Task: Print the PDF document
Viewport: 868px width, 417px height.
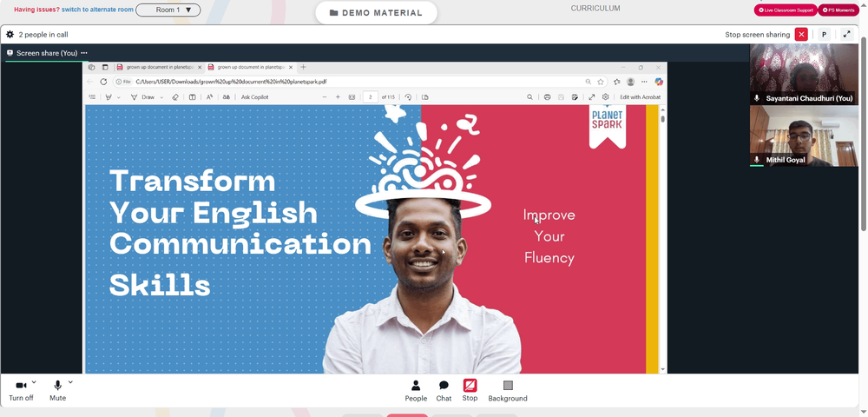Action: (547, 97)
